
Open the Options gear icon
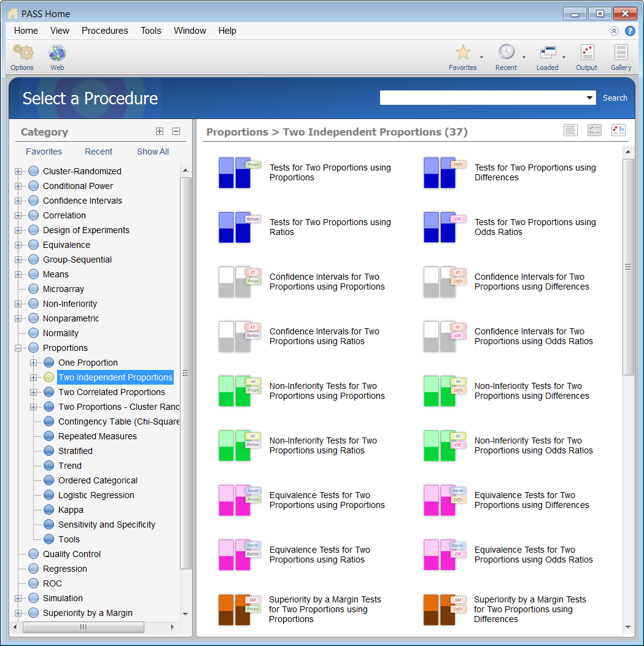(x=23, y=53)
